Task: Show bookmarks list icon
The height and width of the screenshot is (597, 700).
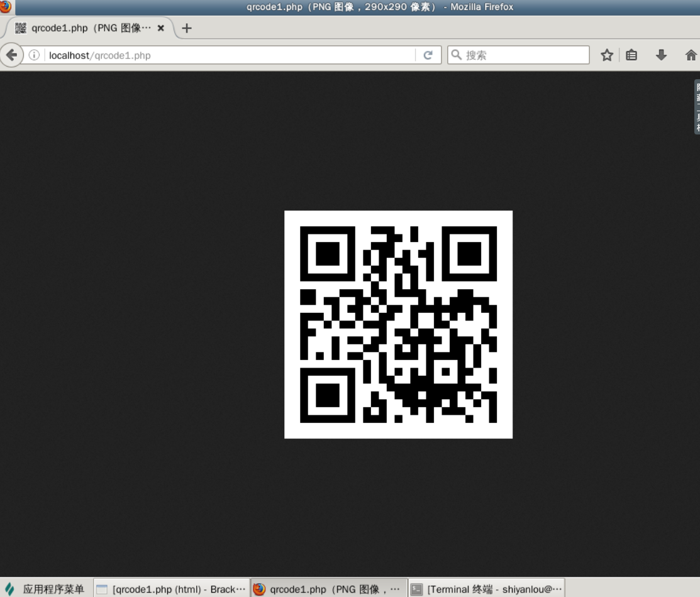Action: (x=631, y=55)
